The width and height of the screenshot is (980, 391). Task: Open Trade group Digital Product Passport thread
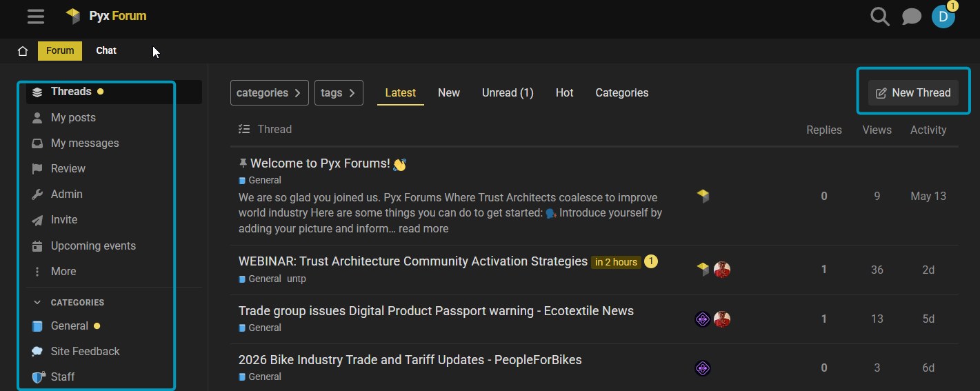click(436, 311)
